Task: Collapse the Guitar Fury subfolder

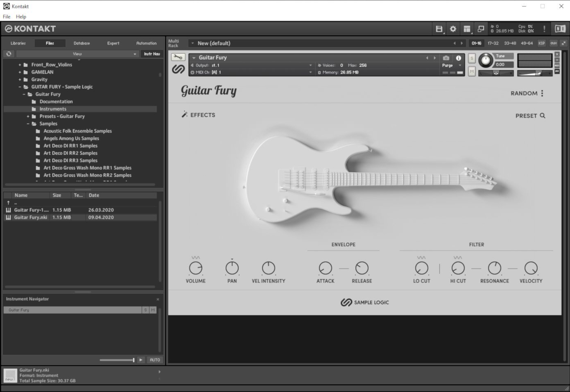Action: tap(24, 94)
